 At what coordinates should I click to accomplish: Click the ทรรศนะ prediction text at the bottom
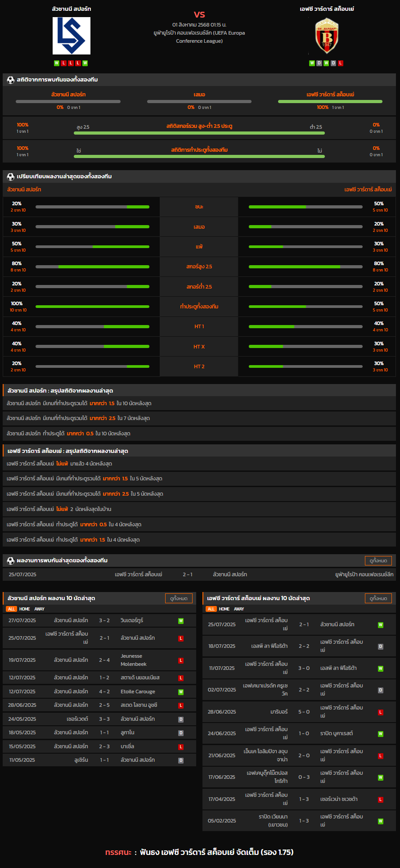click(x=199, y=852)
